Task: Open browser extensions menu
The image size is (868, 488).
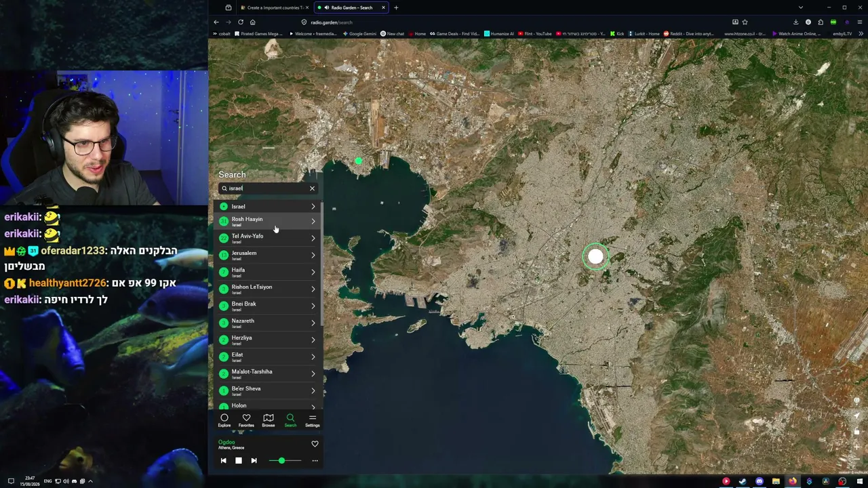Action: (821, 22)
